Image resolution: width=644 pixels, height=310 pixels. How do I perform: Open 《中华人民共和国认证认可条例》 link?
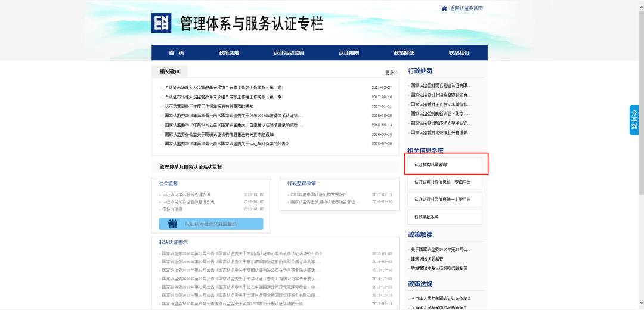[441, 299]
